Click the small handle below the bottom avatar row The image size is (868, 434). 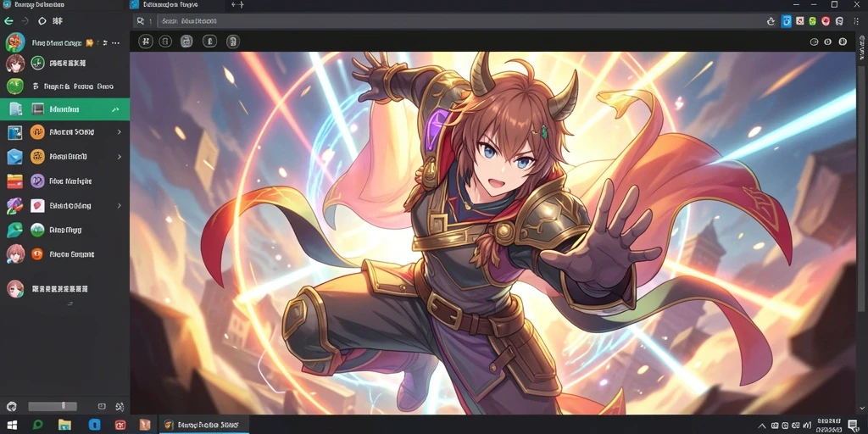click(70, 303)
